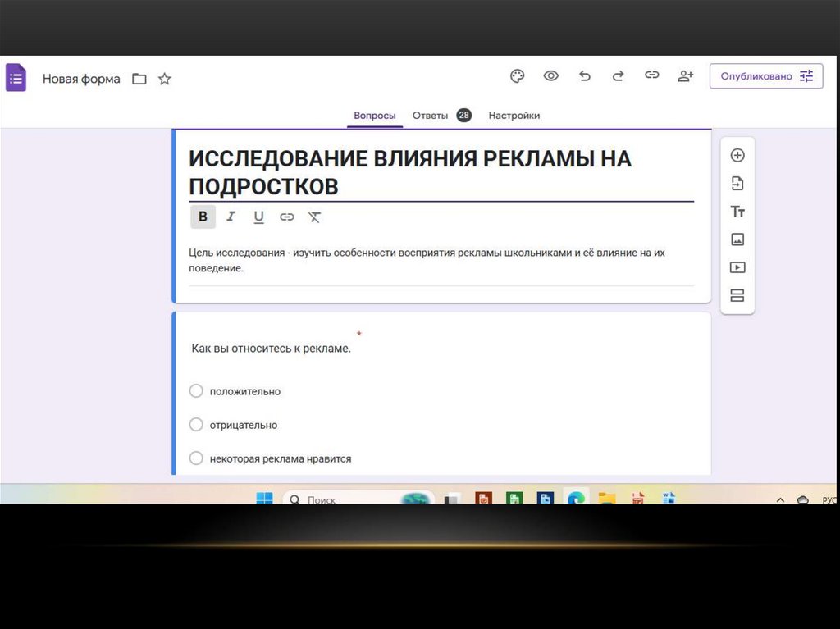This screenshot has width=840, height=629.
Task: Toggle bold formatting in title toolbar
Action: point(203,217)
